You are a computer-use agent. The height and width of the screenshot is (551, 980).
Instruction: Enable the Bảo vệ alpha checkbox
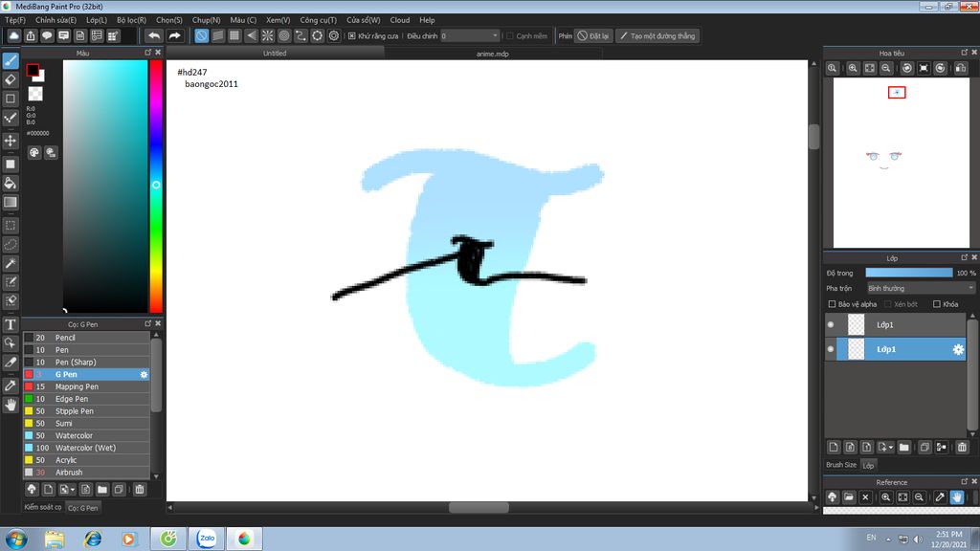[832, 304]
